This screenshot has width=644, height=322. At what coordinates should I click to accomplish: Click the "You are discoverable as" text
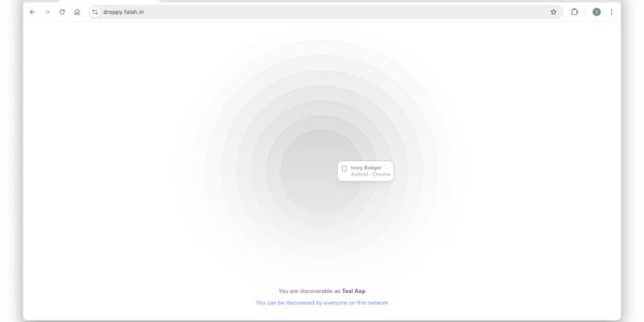pos(309,291)
